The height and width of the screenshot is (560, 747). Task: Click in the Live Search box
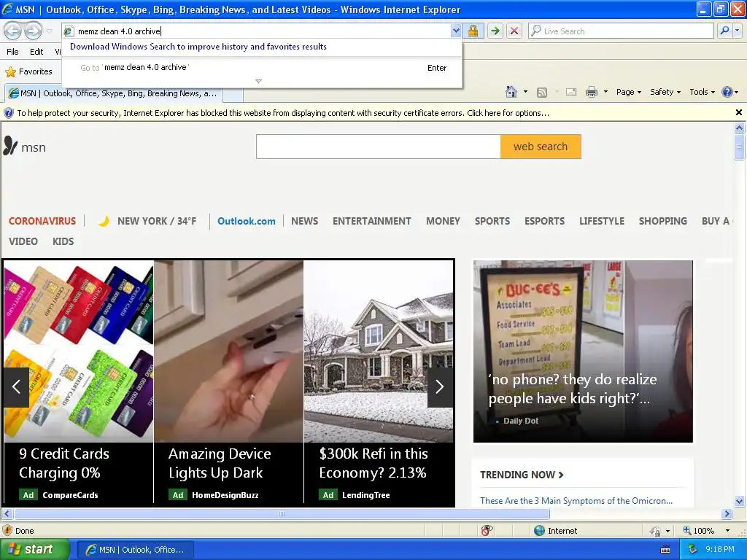pos(622,31)
